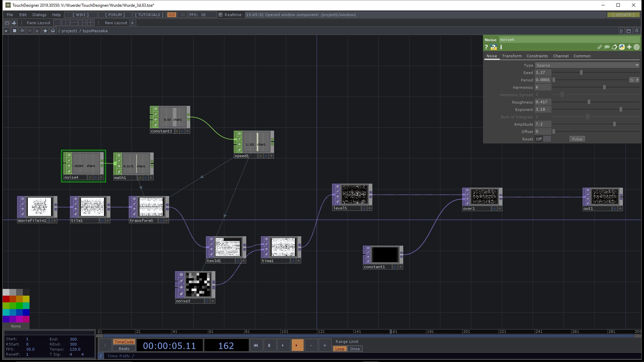The height and width of the screenshot is (362, 644).
Task: Go to the home network icon
Action: pos(53,31)
